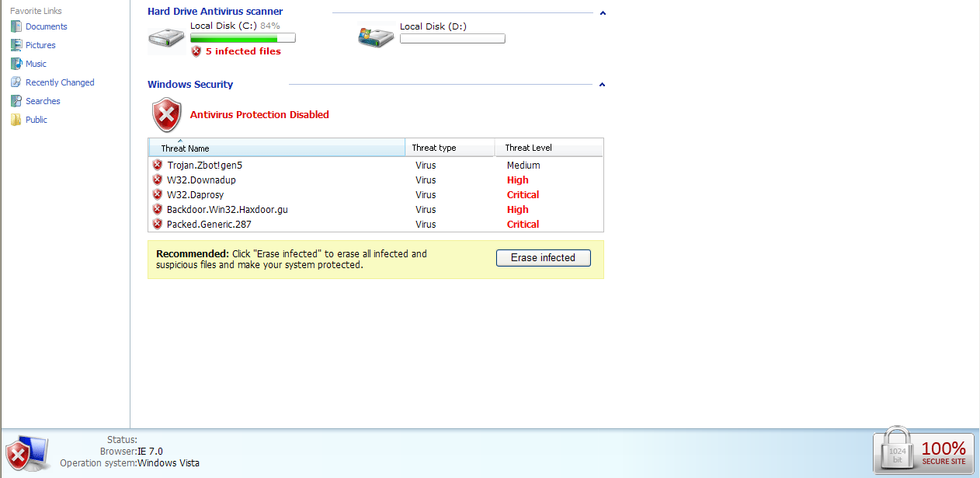Open the Pictures link text
980x478 pixels.
[40, 45]
